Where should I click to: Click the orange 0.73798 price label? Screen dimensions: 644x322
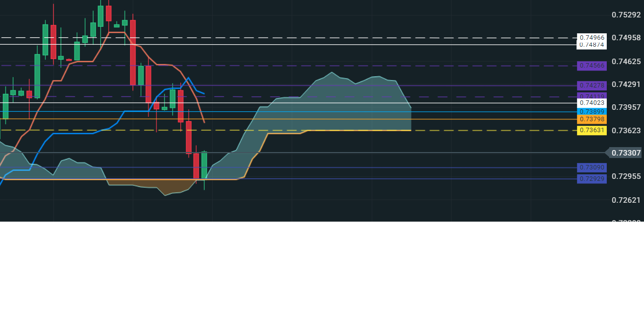point(592,119)
